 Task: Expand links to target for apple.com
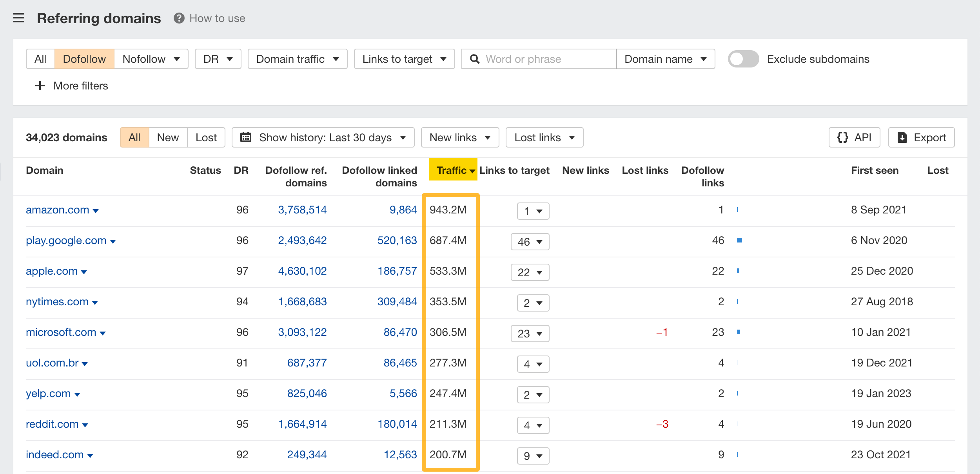[530, 272]
